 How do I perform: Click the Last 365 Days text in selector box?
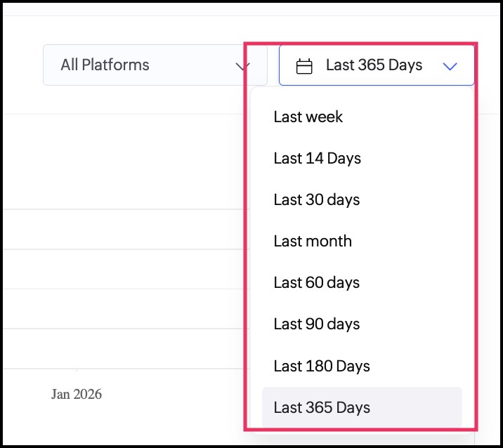tap(374, 65)
